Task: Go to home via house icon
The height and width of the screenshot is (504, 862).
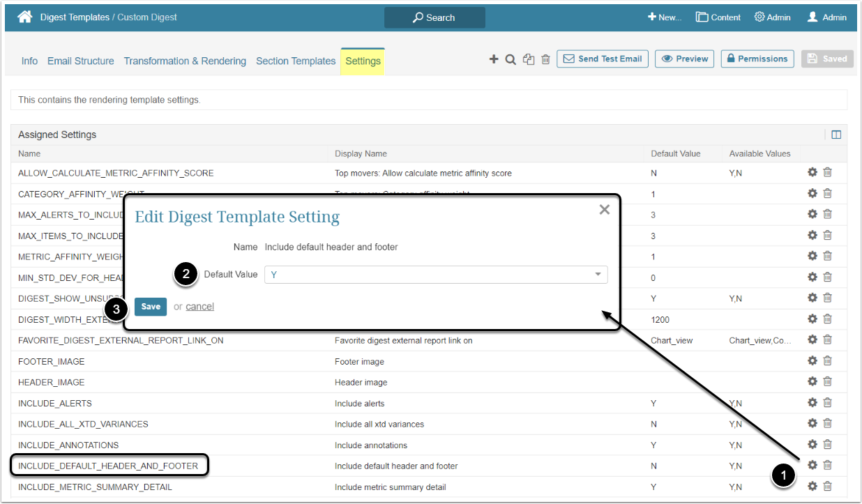Action: (25, 17)
